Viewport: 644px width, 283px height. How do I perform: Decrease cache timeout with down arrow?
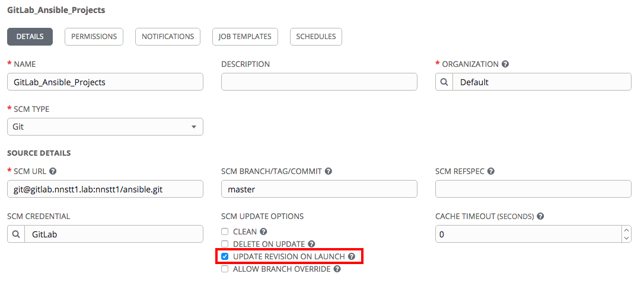[627, 237]
